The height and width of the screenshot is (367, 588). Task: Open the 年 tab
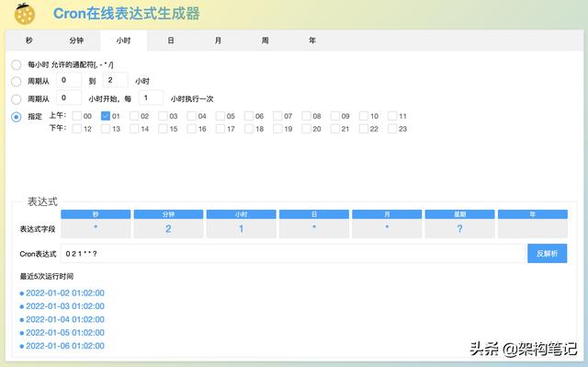[312, 40]
